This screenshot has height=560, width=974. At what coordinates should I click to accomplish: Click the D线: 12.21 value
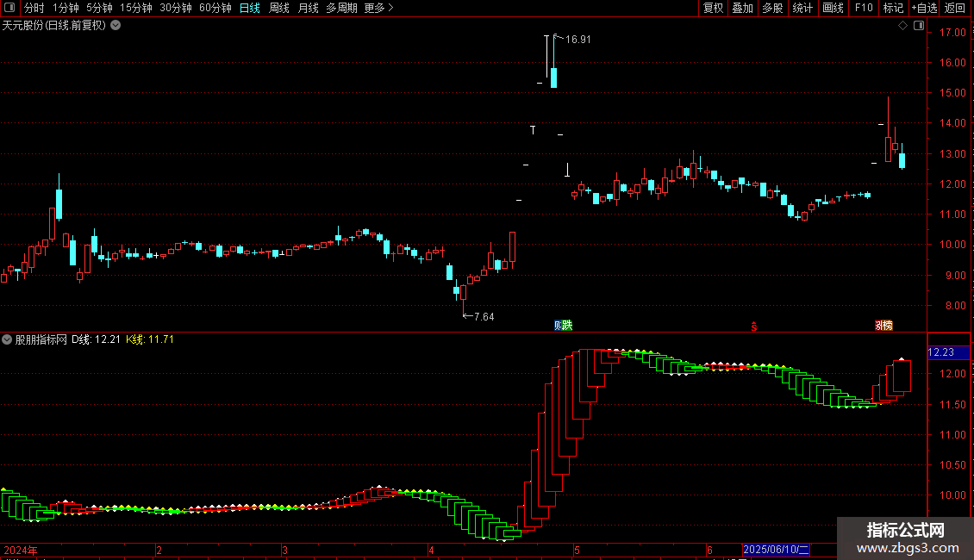pyautogui.click(x=96, y=339)
